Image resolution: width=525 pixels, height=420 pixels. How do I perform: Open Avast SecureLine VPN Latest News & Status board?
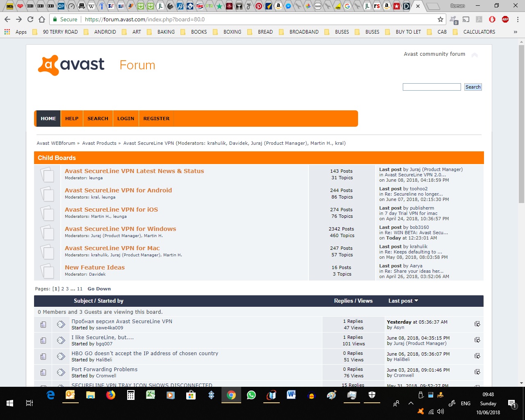[x=134, y=171]
